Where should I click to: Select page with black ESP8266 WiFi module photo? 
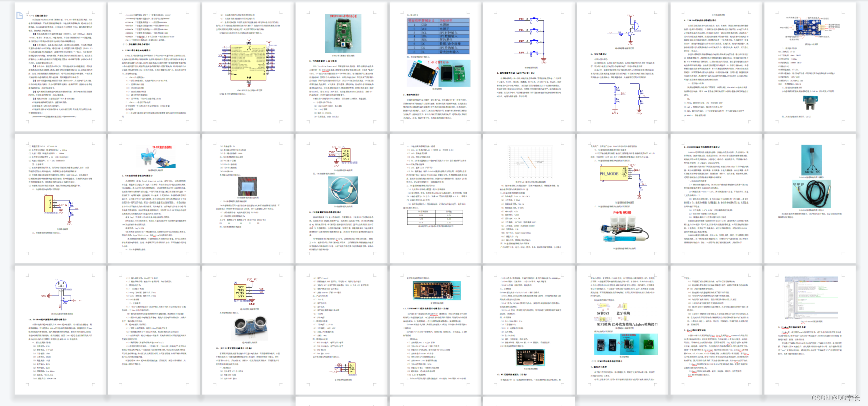530,330
